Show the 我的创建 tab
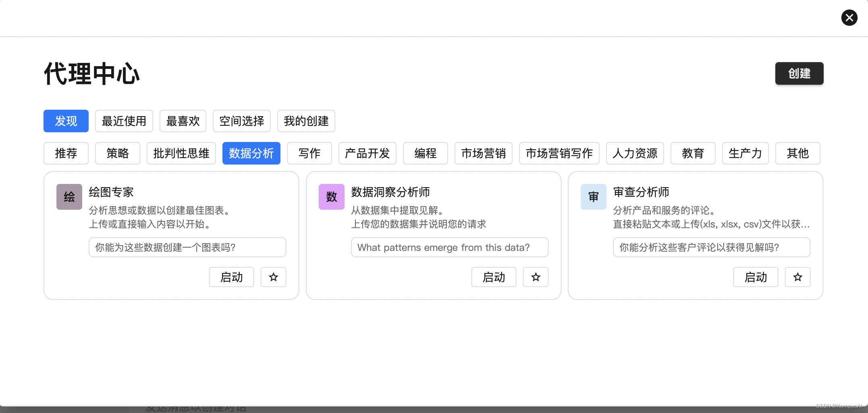Viewport: 868px width, 413px height. 306,121
